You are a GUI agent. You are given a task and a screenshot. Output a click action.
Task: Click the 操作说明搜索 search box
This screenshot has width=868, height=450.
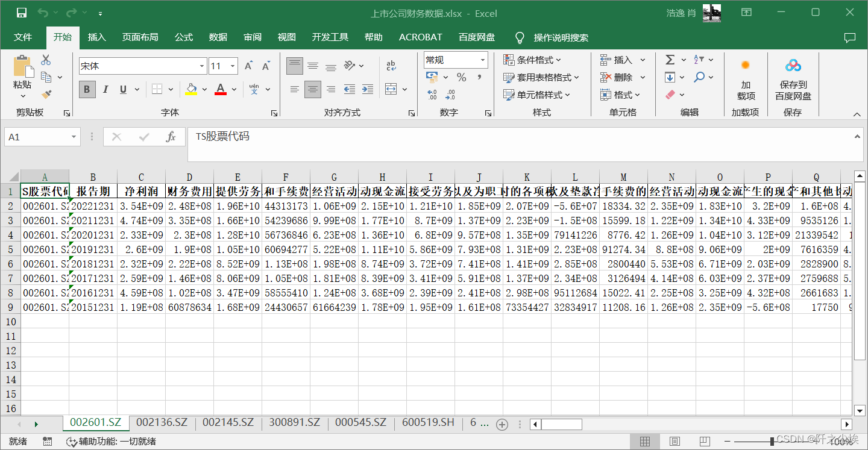click(x=561, y=37)
